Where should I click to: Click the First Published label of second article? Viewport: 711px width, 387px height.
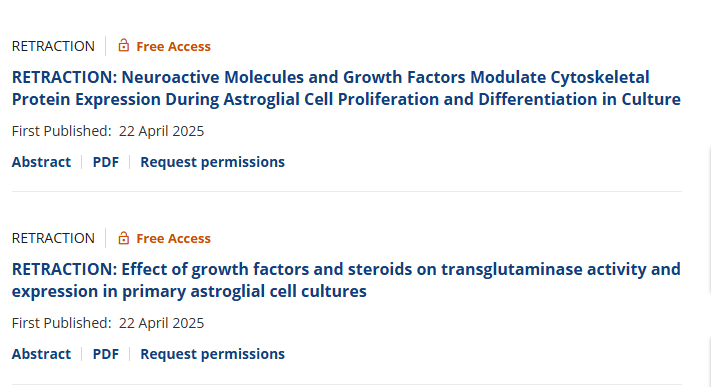(61, 323)
